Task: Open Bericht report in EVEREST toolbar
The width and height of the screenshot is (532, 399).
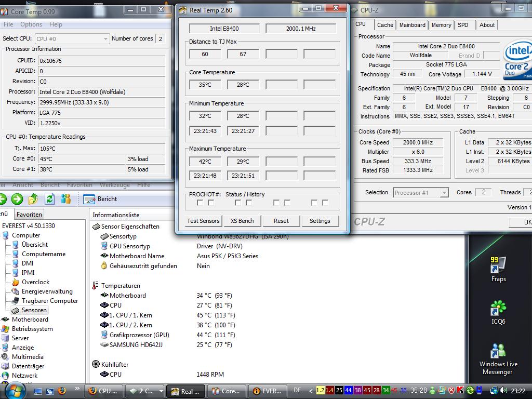Action: tap(100, 199)
